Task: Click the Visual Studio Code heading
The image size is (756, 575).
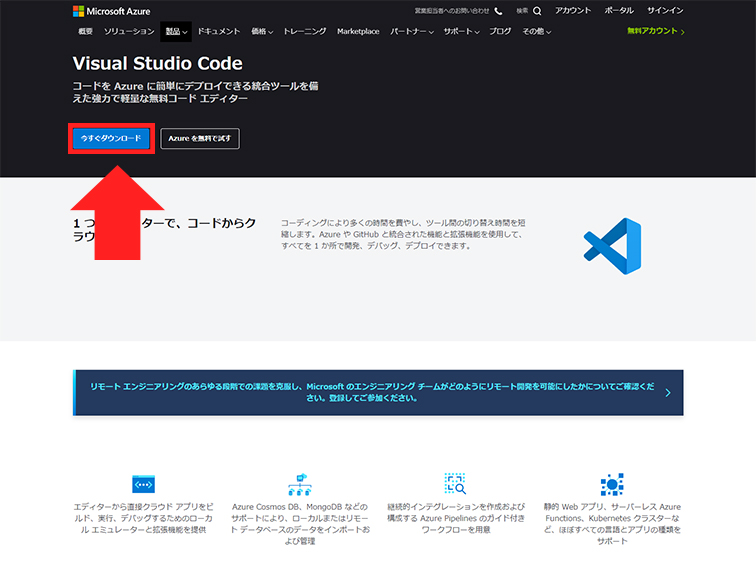Action: click(x=158, y=64)
